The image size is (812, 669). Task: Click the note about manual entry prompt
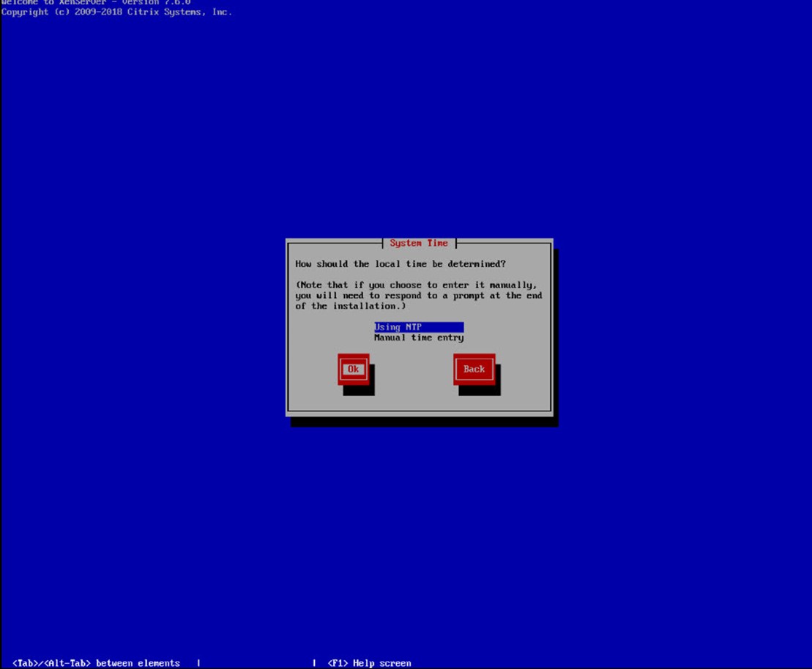(x=419, y=296)
